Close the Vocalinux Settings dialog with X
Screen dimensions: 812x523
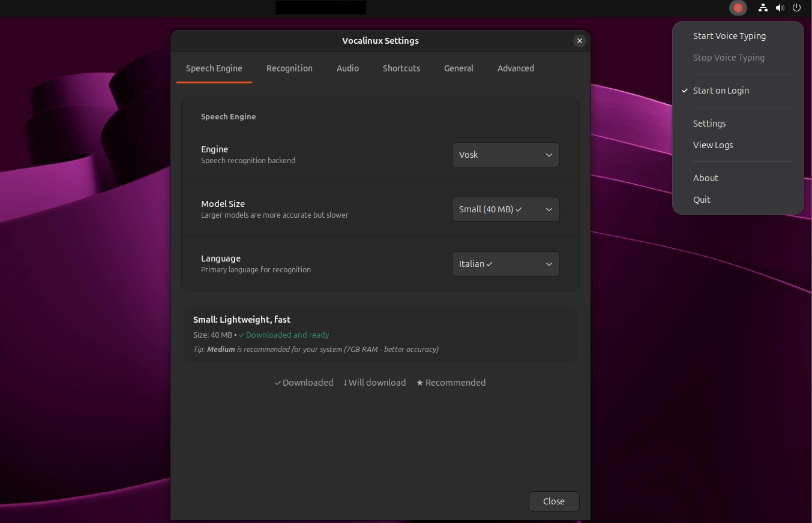point(579,41)
